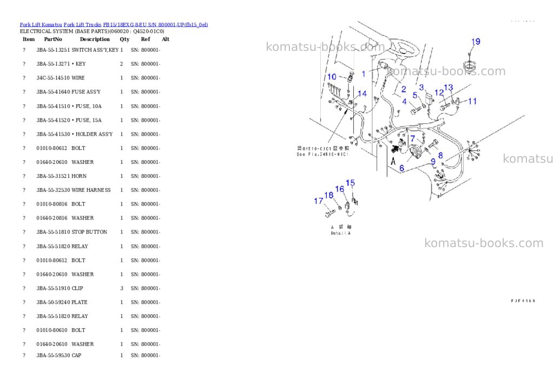Click callout number 4 in diagram
The width and height of the screenshot is (554, 392).
click(x=404, y=102)
